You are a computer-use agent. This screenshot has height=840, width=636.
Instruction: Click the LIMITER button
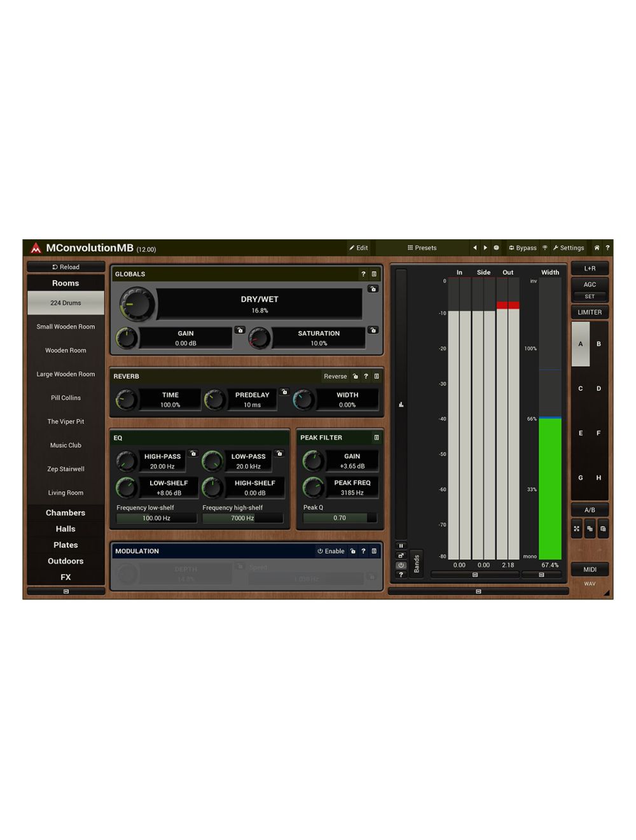click(x=590, y=312)
